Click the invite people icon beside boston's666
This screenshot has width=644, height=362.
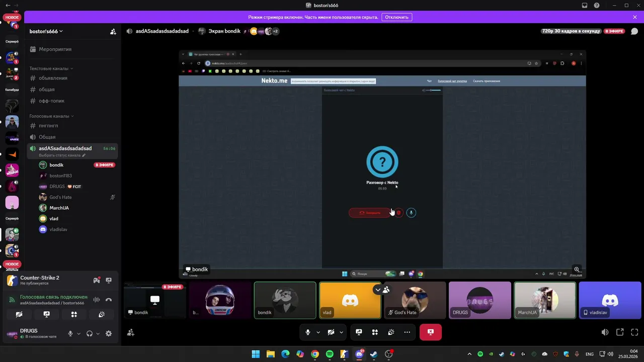113,31
